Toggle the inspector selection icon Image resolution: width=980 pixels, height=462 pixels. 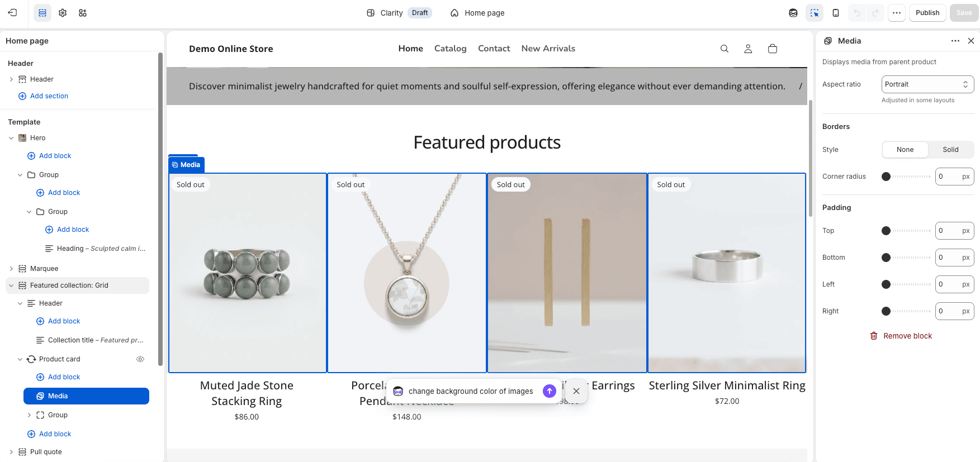click(815, 13)
